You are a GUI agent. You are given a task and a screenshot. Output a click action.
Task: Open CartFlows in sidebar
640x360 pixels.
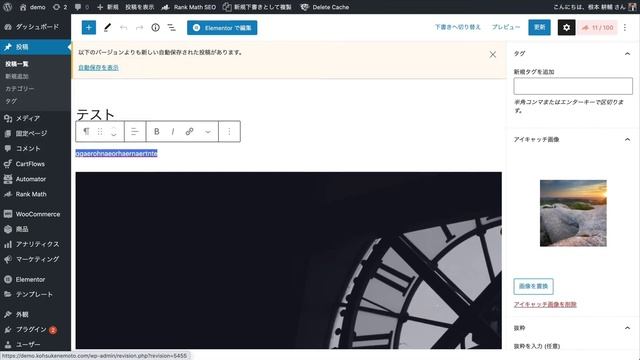(36, 164)
